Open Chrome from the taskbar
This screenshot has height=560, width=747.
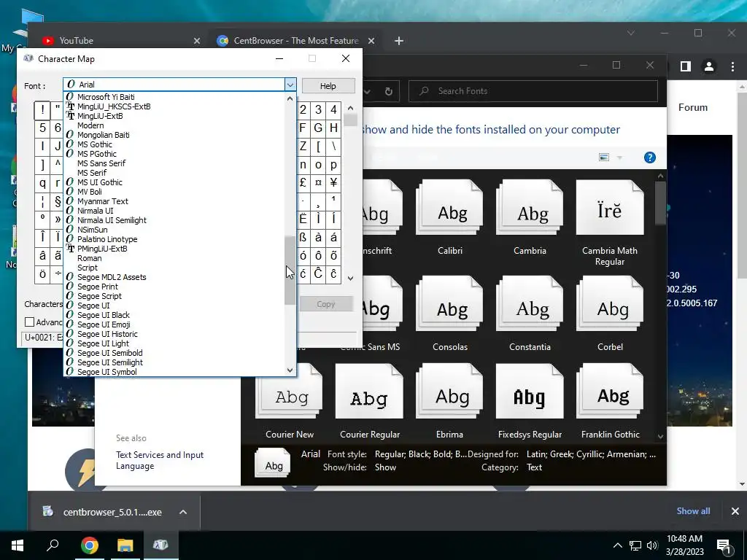point(89,545)
